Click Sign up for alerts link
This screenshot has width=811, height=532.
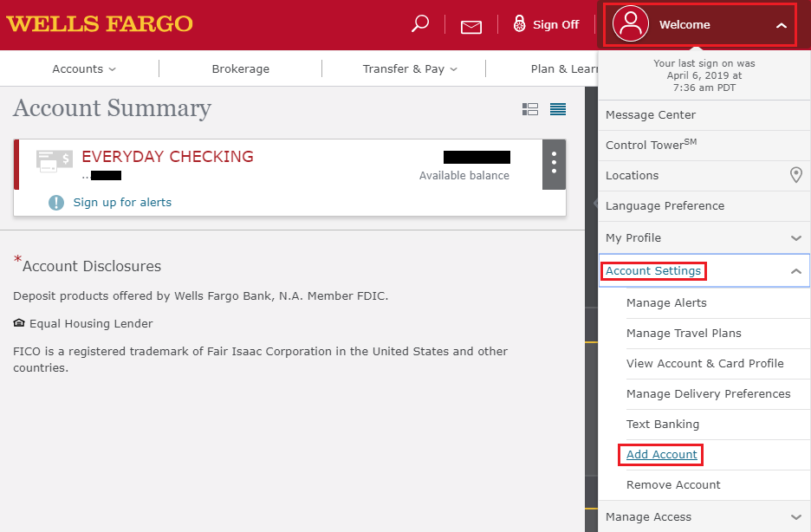122,203
